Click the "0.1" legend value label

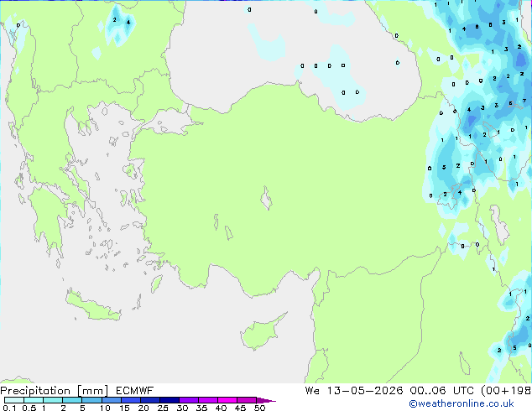coord(9,408)
